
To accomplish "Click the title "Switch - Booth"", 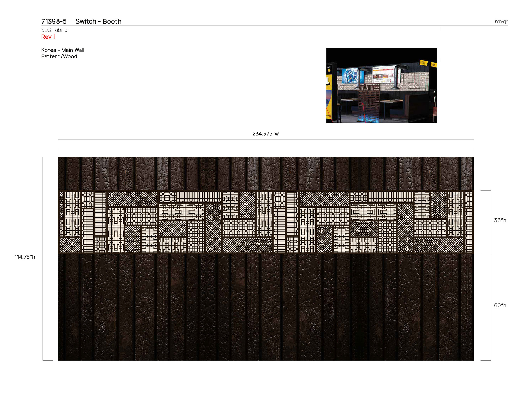I will pos(98,21).
